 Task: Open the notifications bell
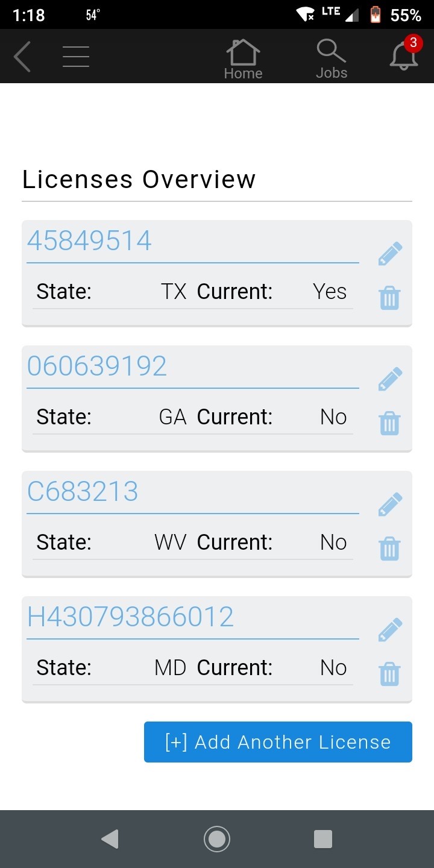404,55
